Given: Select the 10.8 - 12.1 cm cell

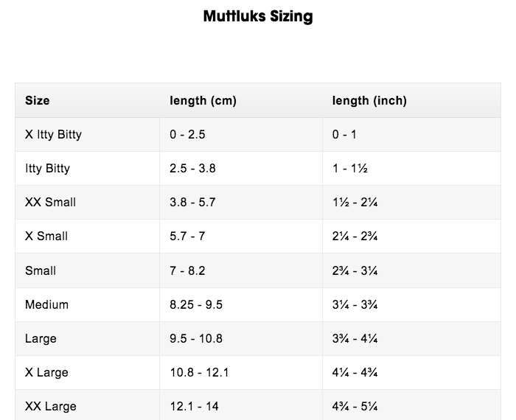Looking at the screenshot, I should click(199, 372).
